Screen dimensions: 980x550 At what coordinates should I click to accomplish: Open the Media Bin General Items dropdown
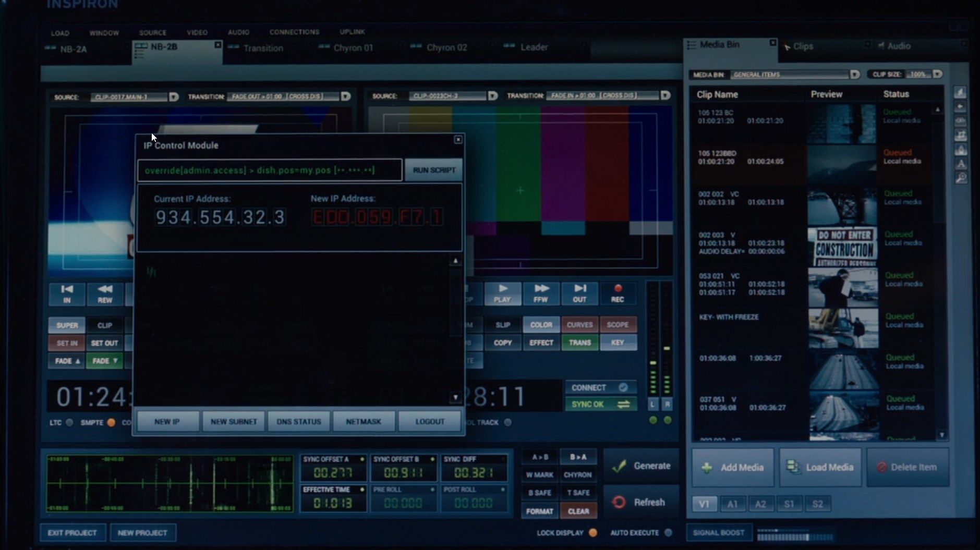click(x=855, y=75)
